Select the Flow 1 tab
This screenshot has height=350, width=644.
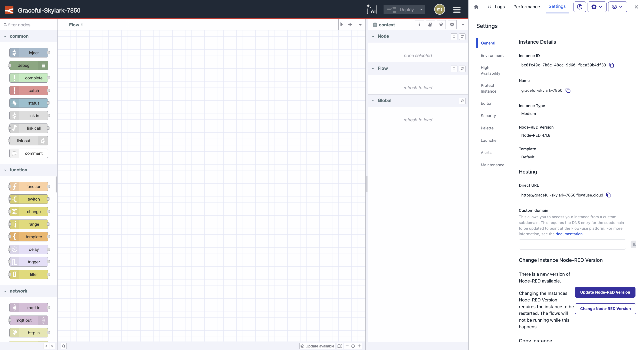tap(97, 25)
